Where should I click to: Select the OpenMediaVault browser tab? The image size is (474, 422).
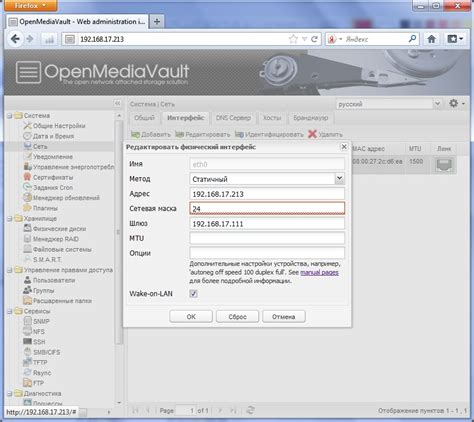77,22
